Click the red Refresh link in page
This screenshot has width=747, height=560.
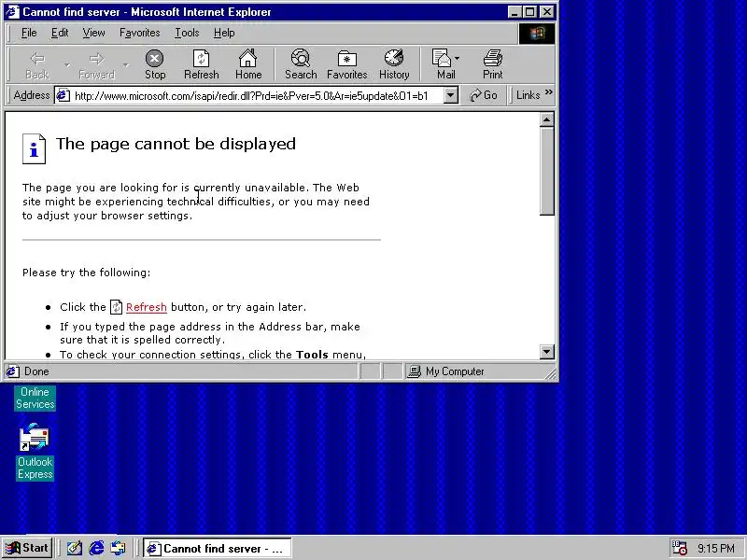[147, 307]
